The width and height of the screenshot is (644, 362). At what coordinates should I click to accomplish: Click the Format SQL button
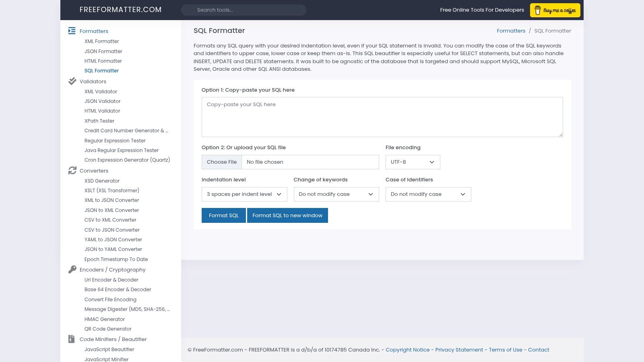[x=223, y=215]
